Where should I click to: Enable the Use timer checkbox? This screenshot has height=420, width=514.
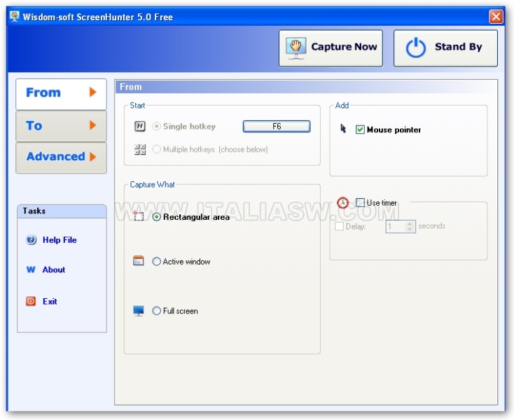(x=360, y=202)
